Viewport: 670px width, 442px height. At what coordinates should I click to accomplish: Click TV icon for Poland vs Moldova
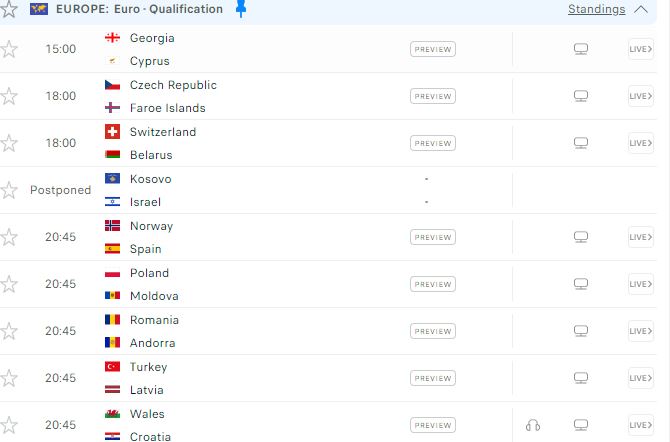point(581,284)
